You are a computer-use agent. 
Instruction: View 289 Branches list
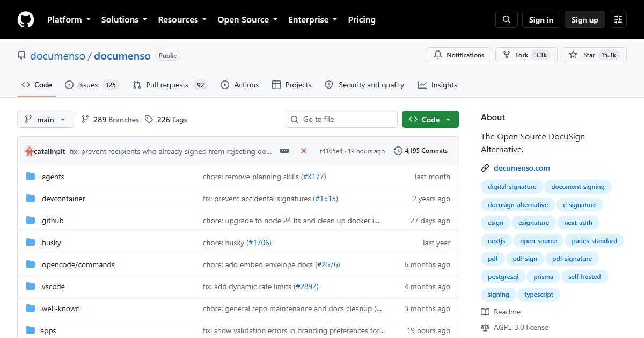click(110, 120)
